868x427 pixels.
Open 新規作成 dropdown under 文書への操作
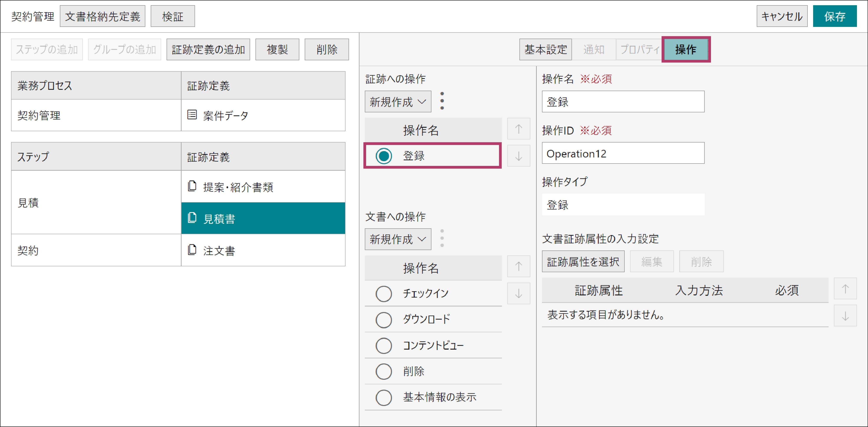point(398,239)
